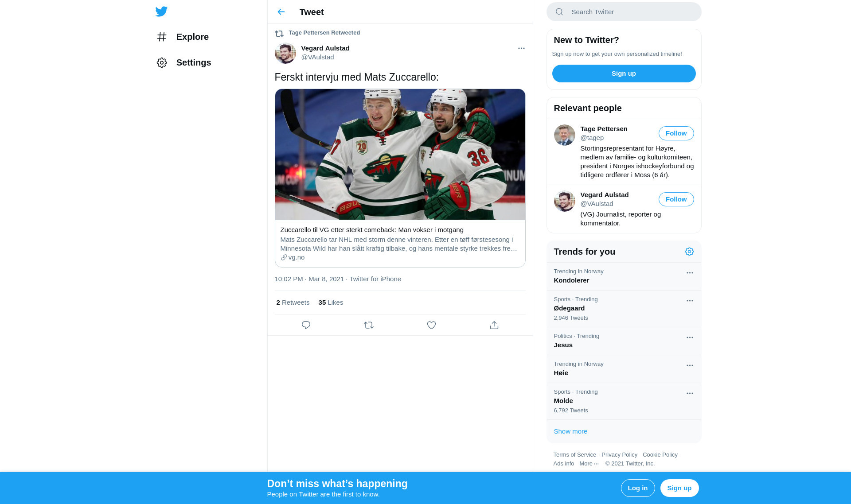Click Sign up in New to Twitter box
Image resolution: width=851 pixels, height=504 pixels.
624,74
